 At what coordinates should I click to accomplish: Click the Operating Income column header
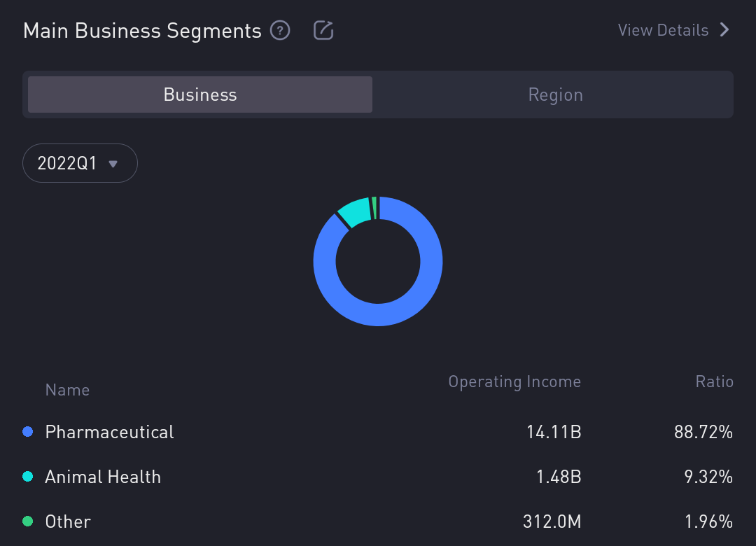[514, 381]
